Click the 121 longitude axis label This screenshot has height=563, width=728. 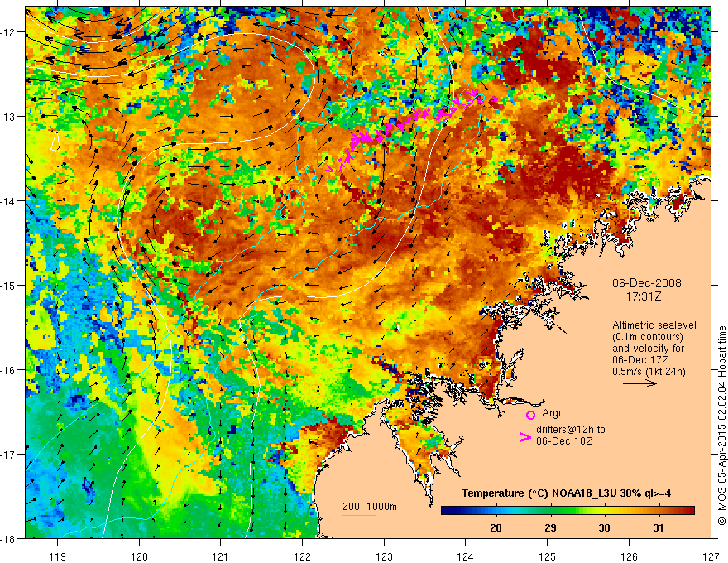[221, 556]
